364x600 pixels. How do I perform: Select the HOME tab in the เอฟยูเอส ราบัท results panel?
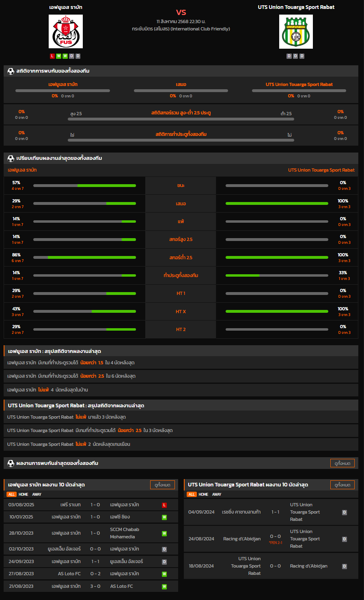24,495
